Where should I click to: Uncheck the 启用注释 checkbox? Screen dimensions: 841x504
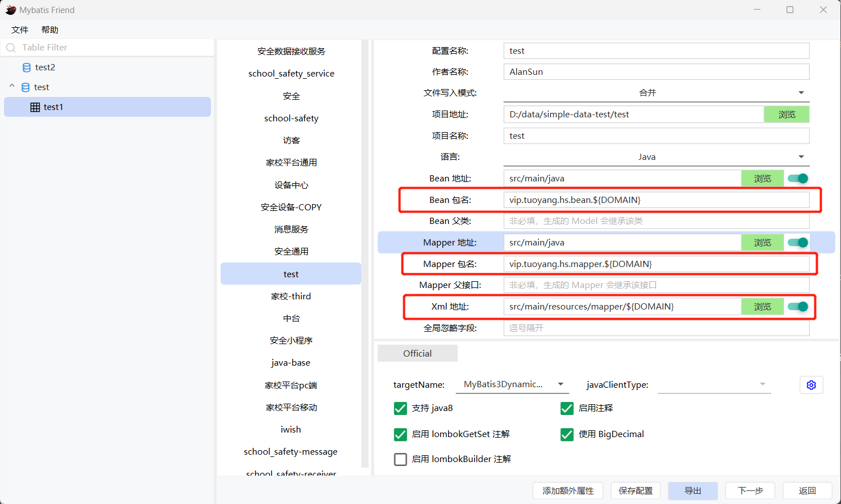567,408
